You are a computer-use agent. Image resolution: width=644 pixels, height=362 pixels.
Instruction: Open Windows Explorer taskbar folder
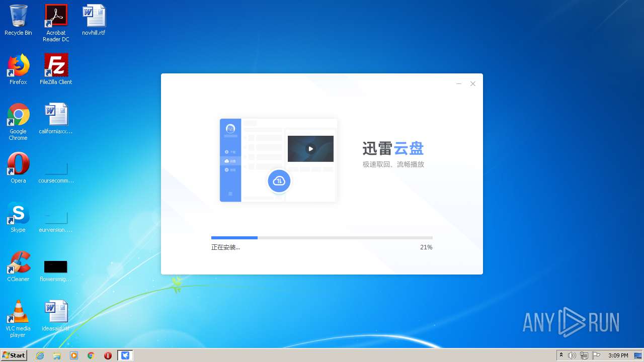coord(57,355)
